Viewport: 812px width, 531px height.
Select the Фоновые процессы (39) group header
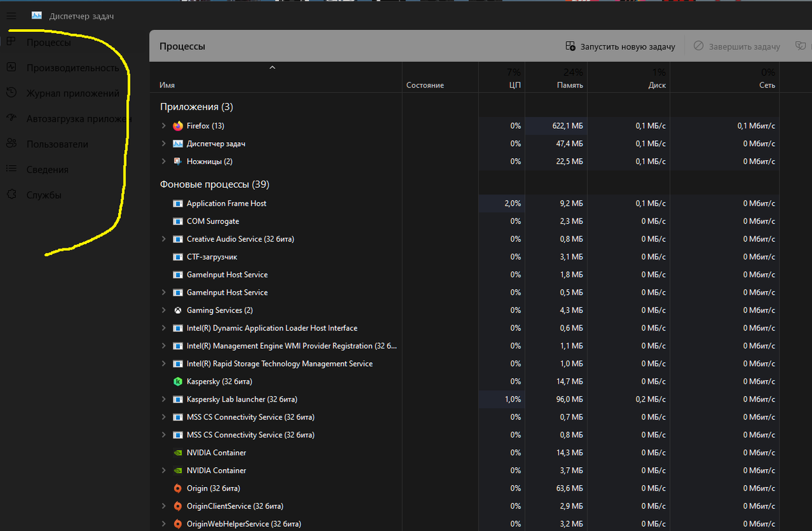[x=214, y=185]
